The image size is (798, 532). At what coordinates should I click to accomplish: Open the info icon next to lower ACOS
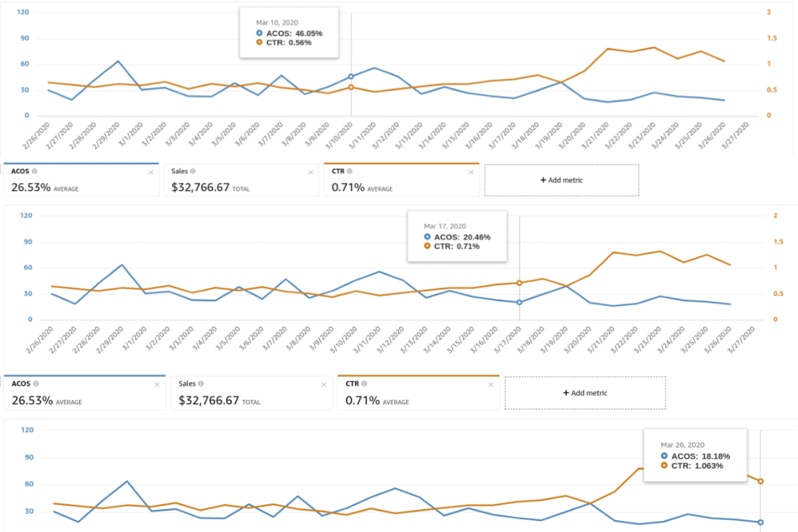pos(36,384)
